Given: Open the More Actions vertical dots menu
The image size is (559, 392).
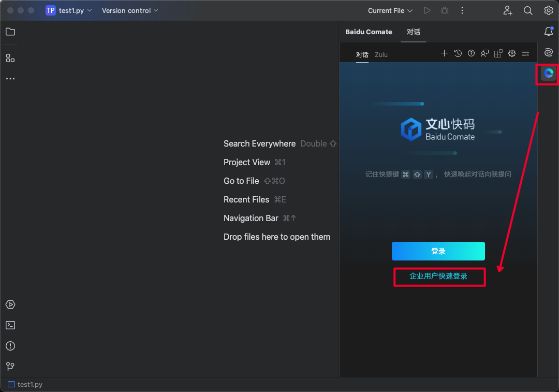Looking at the screenshot, I should click(x=462, y=11).
